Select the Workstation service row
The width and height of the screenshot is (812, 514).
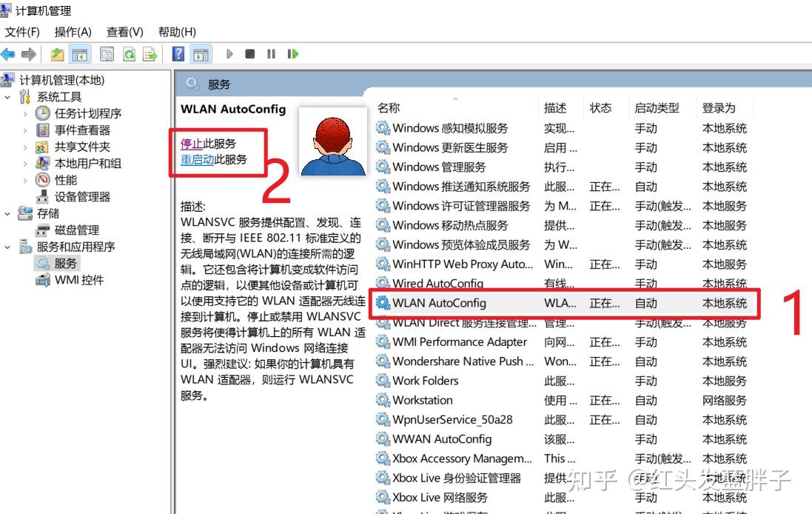[565, 400]
